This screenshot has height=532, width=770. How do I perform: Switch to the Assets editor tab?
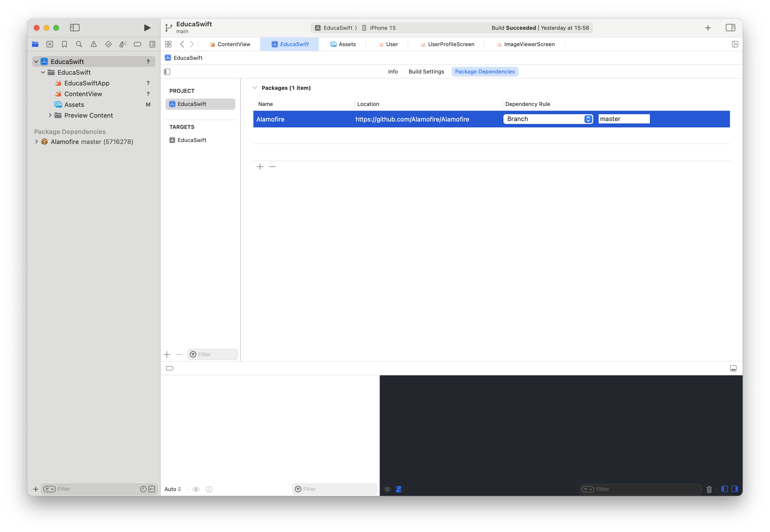coord(343,44)
